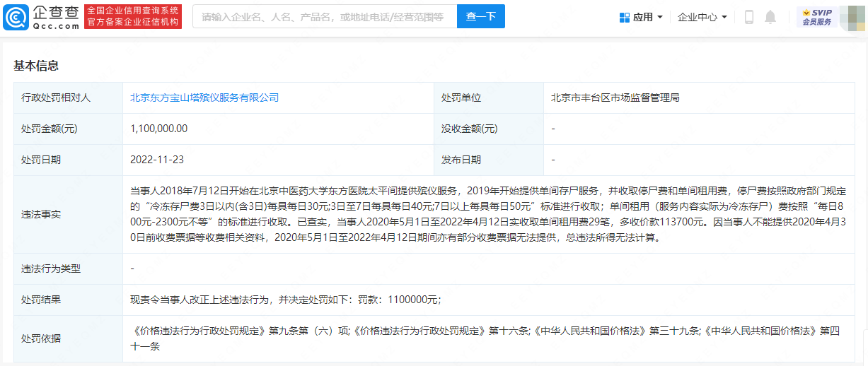Select the 2022-11-23 date value
Viewport: 868px width, 366px height.
click(157, 160)
